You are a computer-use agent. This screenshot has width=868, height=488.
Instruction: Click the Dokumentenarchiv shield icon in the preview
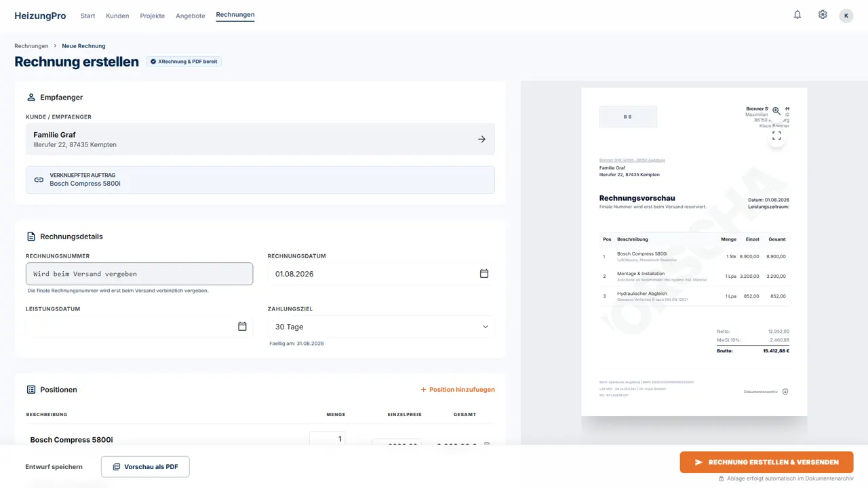(x=785, y=392)
